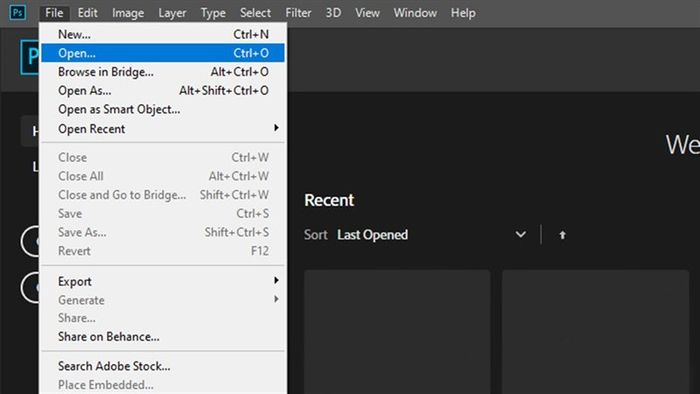Open the Help menu

coord(463,13)
